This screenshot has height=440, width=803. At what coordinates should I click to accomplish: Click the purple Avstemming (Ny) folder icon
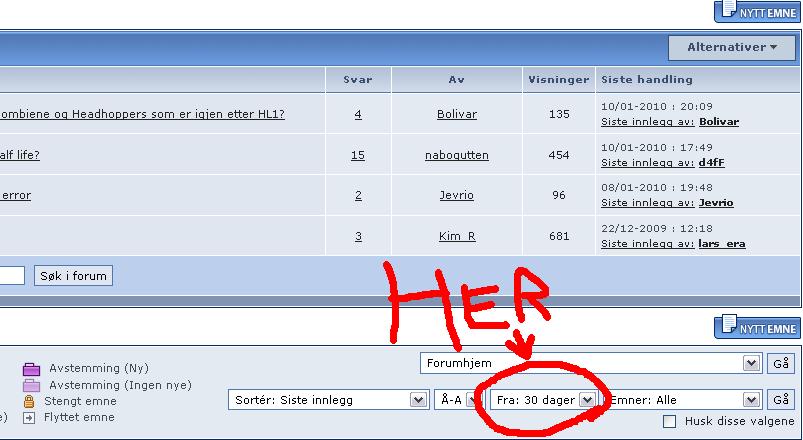click(31, 369)
